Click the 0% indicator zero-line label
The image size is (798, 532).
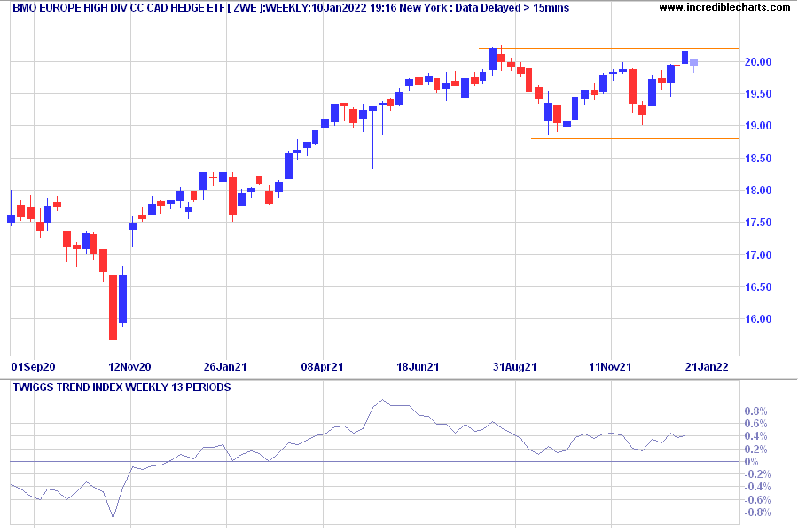[751, 462]
